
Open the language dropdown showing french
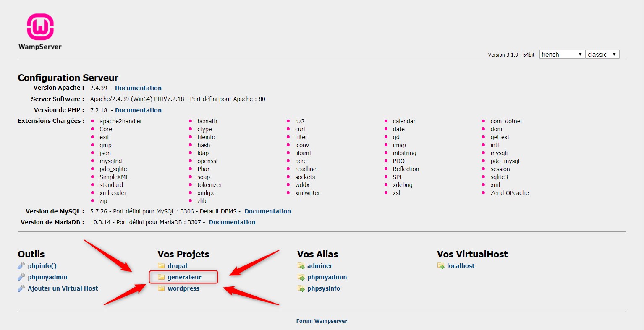(x=562, y=55)
